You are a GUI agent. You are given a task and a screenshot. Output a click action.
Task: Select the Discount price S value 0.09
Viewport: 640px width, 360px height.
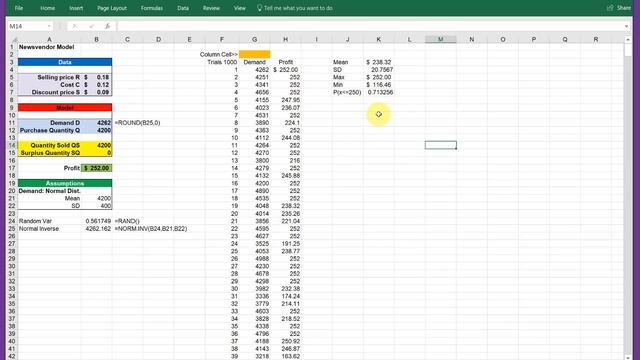click(x=96, y=92)
